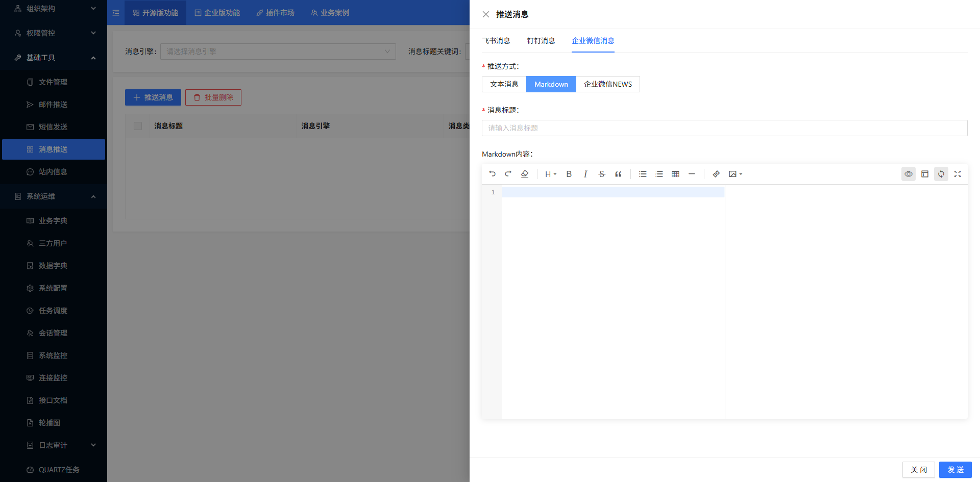Insert ordered list
The height and width of the screenshot is (482, 980).
coord(659,174)
